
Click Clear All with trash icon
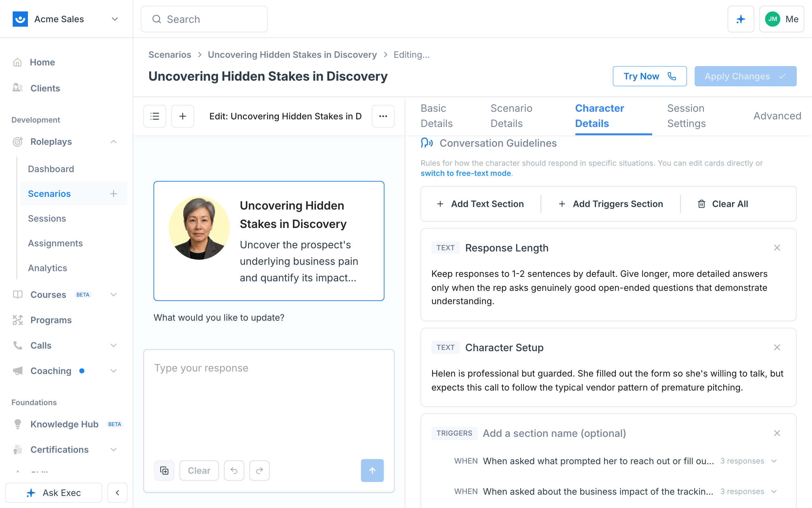coord(723,204)
